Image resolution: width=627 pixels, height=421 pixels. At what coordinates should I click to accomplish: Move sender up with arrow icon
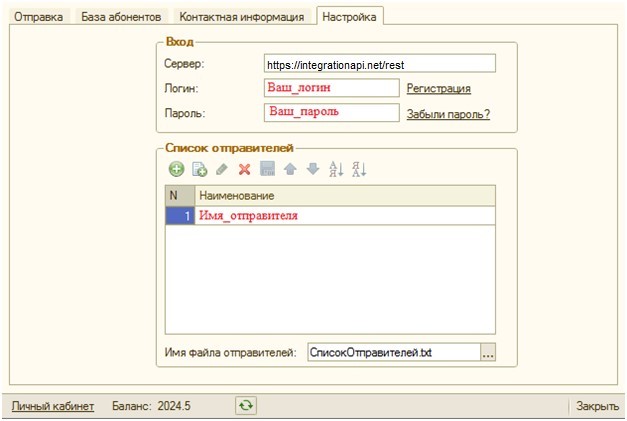290,169
